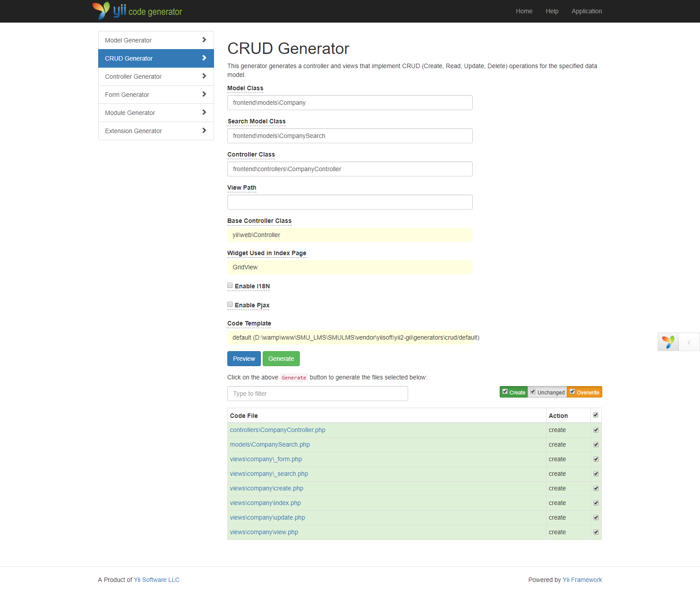Viewport: 700px width, 593px height.
Task: Uncheck the views\company\_form.php checkbox
Action: click(596, 459)
